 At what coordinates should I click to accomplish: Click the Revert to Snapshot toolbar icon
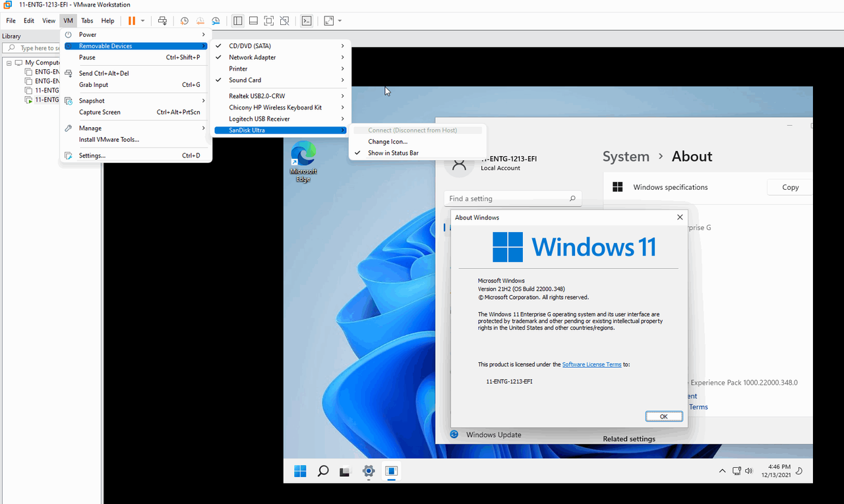click(200, 20)
